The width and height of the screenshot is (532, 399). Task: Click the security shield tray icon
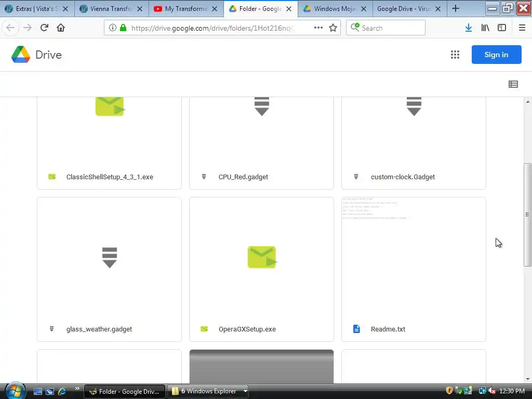tap(449, 391)
